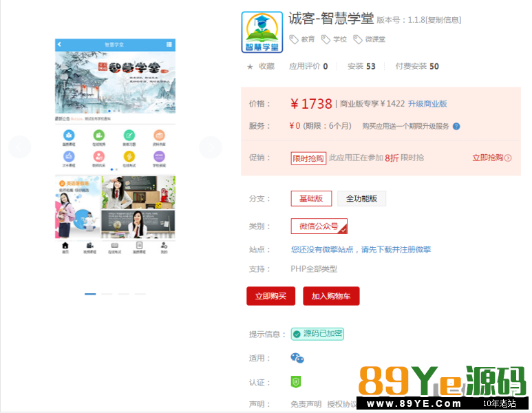Jump to the fourth carousel slide indicator dash

pyautogui.click(x=140, y=294)
